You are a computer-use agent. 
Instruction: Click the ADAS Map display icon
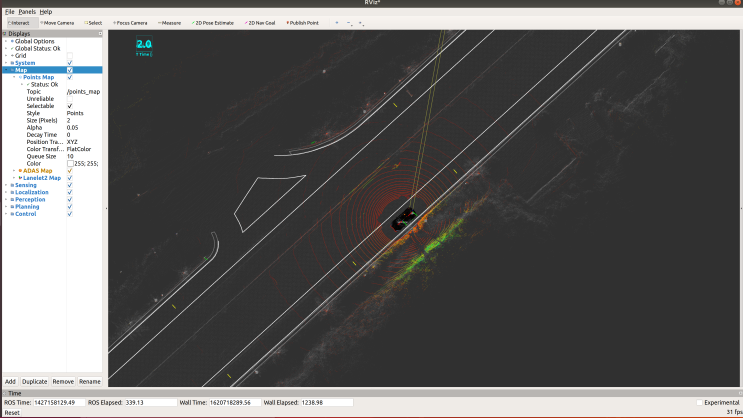20,171
